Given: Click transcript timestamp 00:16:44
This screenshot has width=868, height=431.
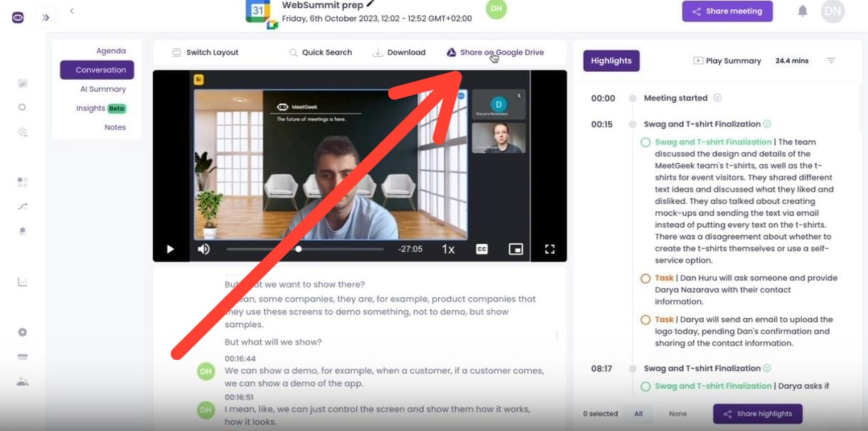Looking at the screenshot, I should pyautogui.click(x=240, y=359).
